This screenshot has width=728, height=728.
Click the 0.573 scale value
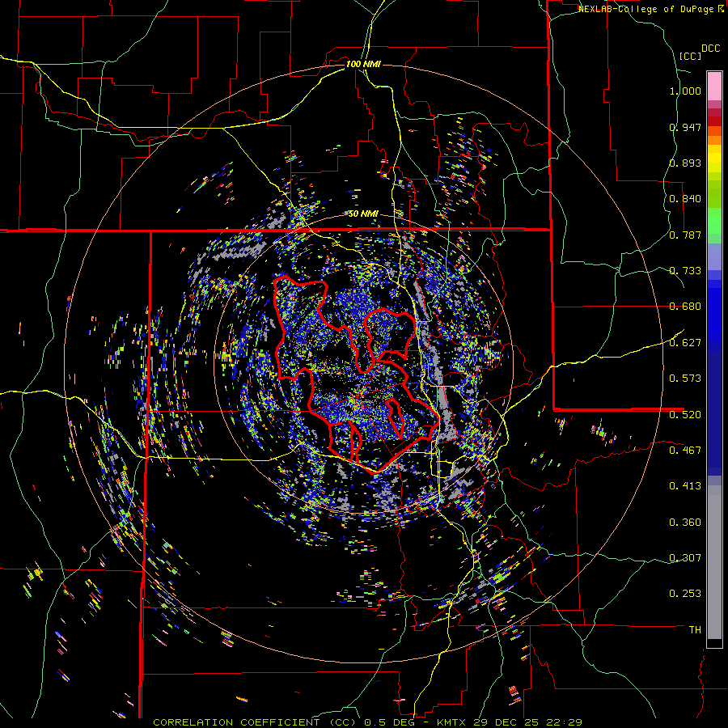[685, 378]
